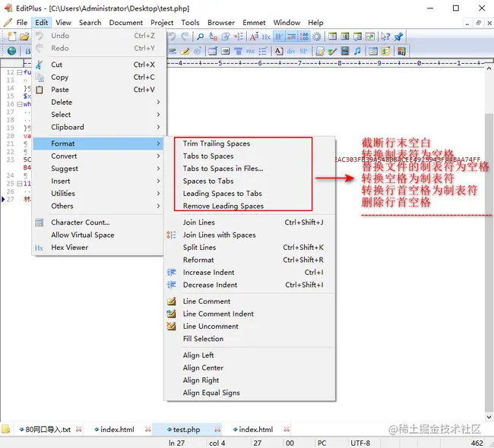The image size is (494, 448).
Task: Click the 'ln 27' status bar entry
Action: pyautogui.click(x=176, y=443)
